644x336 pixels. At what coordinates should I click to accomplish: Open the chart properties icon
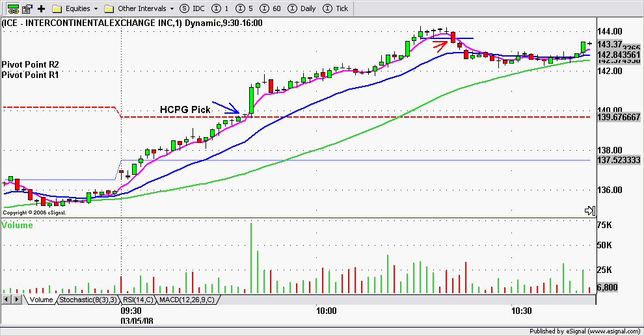[x=27, y=8]
